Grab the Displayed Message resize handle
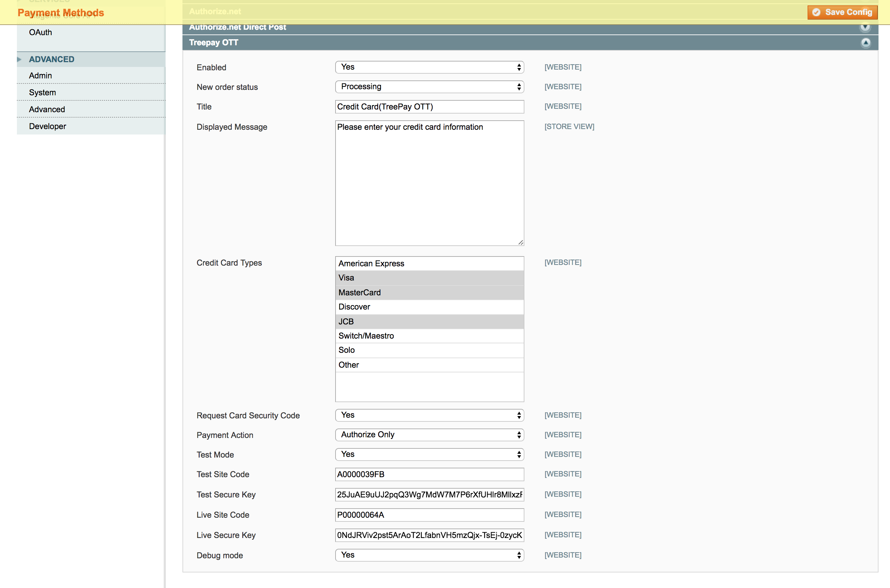The height and width of the screenshot is (588, 890). (x=520, y=242)
